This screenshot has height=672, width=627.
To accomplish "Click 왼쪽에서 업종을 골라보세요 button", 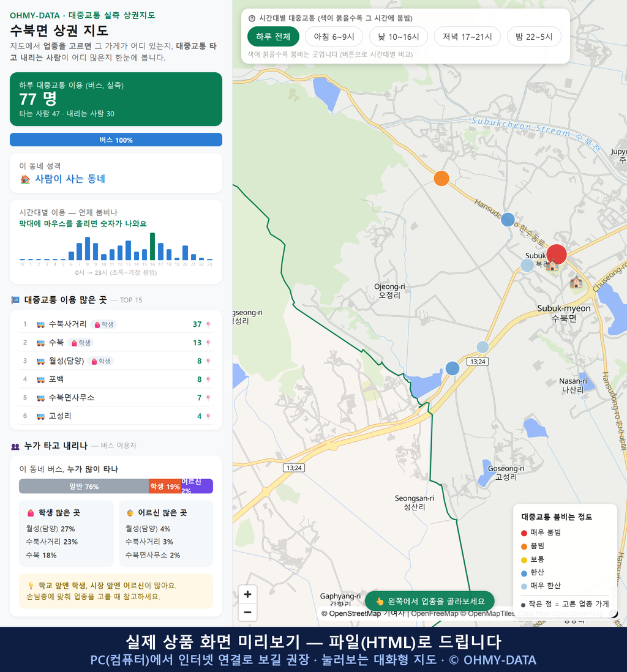I will (x=430, y=601).
